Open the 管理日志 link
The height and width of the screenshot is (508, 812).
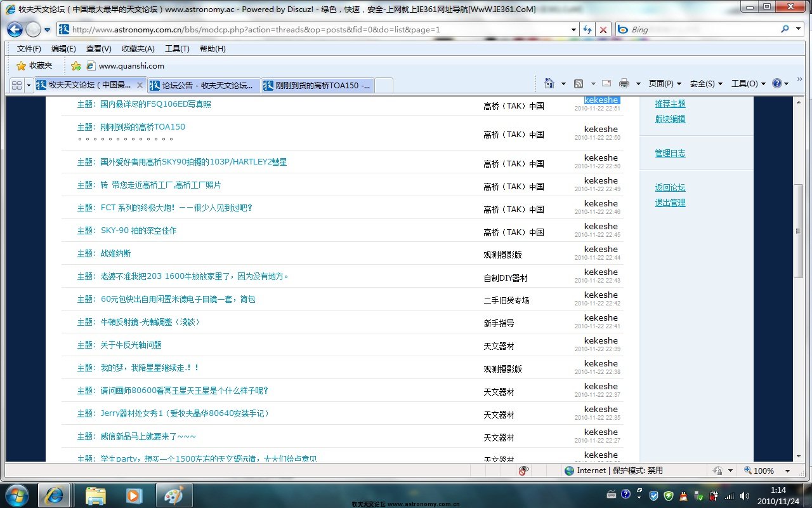tap(670, 153)
